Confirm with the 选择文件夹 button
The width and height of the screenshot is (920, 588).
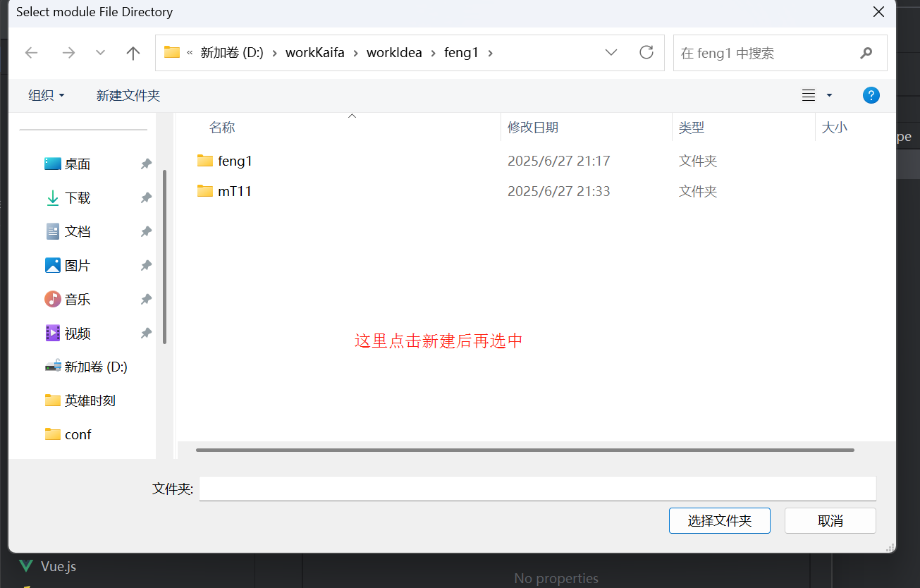pos(720,521)
